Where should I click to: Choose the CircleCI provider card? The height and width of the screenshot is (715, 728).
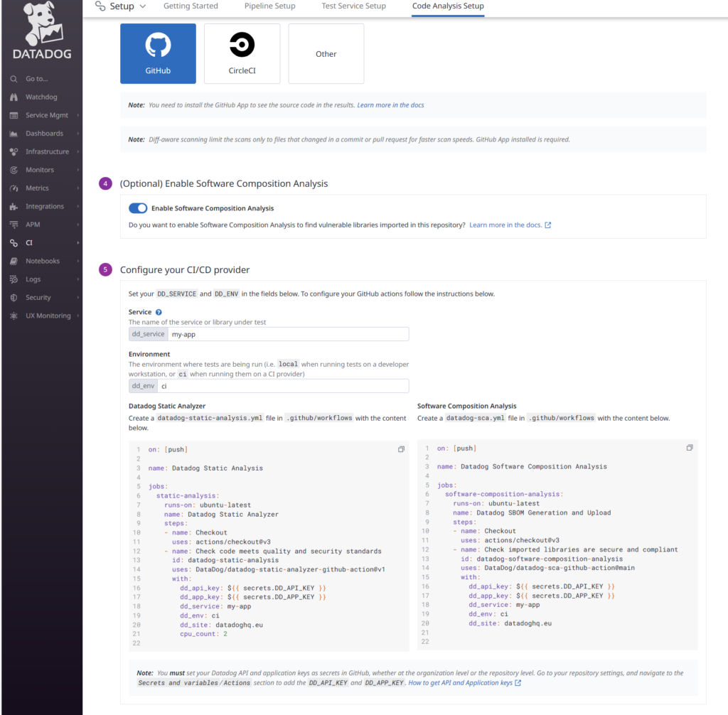tap(242, 54)
